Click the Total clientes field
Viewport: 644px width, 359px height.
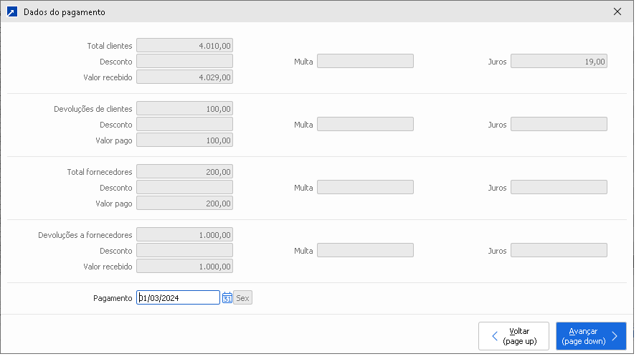click(x=184, y=46)
